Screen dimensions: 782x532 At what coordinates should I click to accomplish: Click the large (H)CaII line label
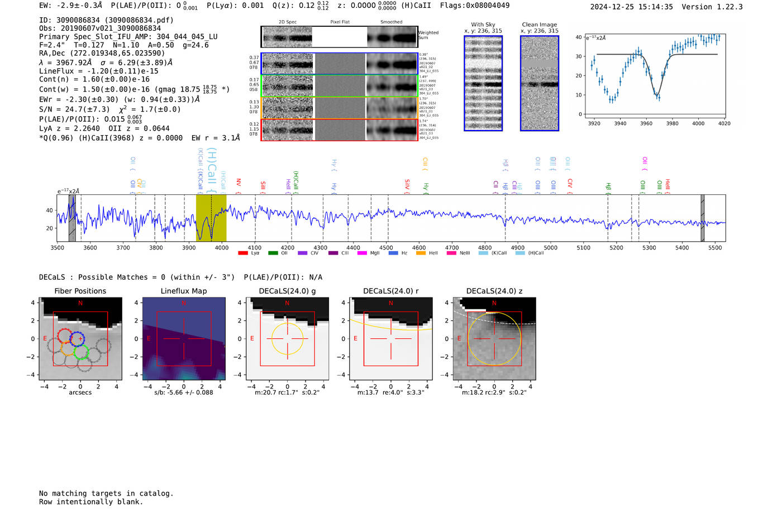[212, 171]
